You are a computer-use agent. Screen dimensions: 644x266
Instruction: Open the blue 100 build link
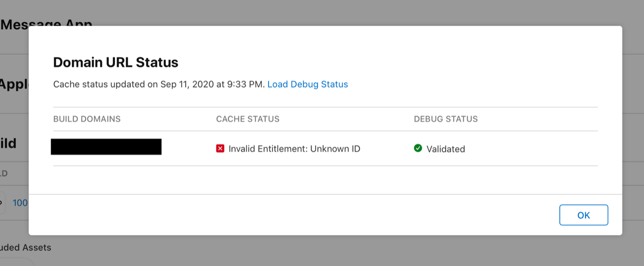coord(20,203)
